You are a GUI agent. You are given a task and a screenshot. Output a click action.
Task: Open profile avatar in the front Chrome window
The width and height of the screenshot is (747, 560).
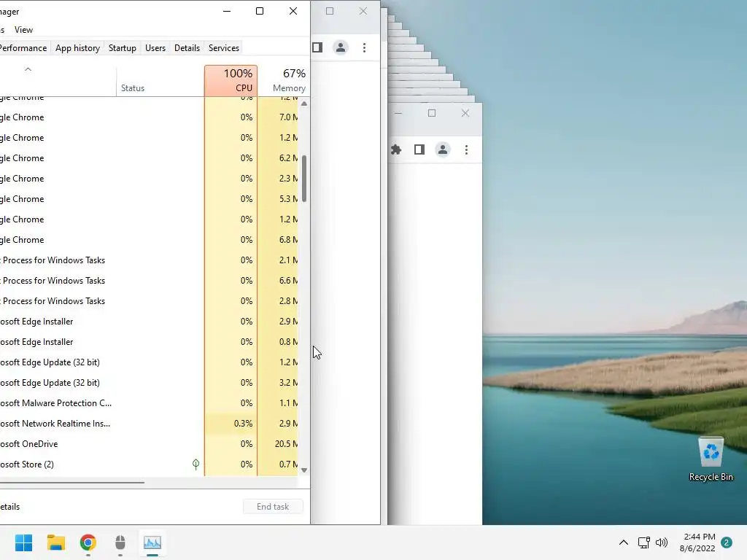443,149
